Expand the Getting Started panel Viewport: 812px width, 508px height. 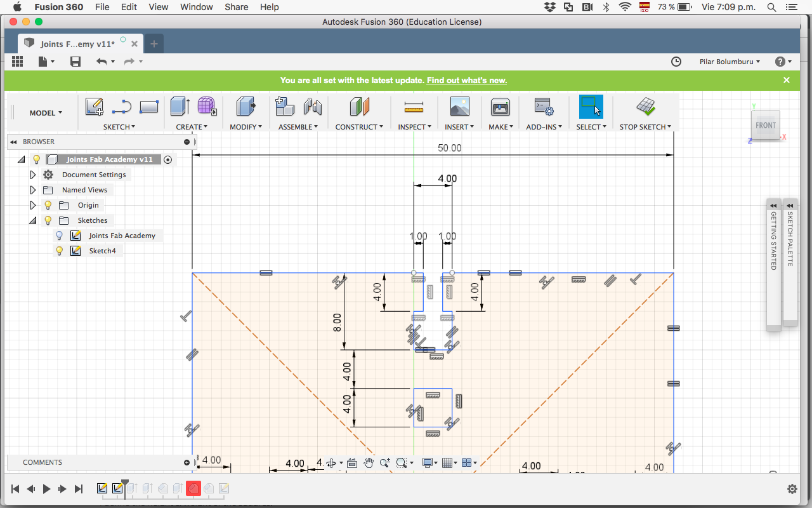773,206
